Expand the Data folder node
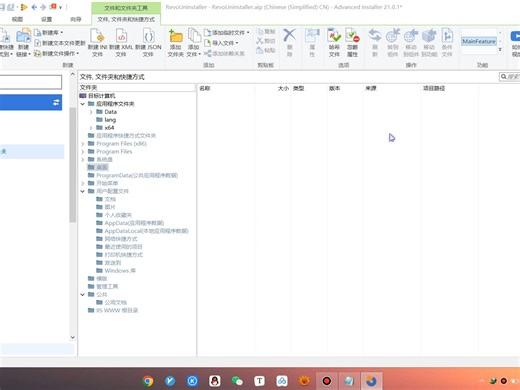 click(91, 112)
